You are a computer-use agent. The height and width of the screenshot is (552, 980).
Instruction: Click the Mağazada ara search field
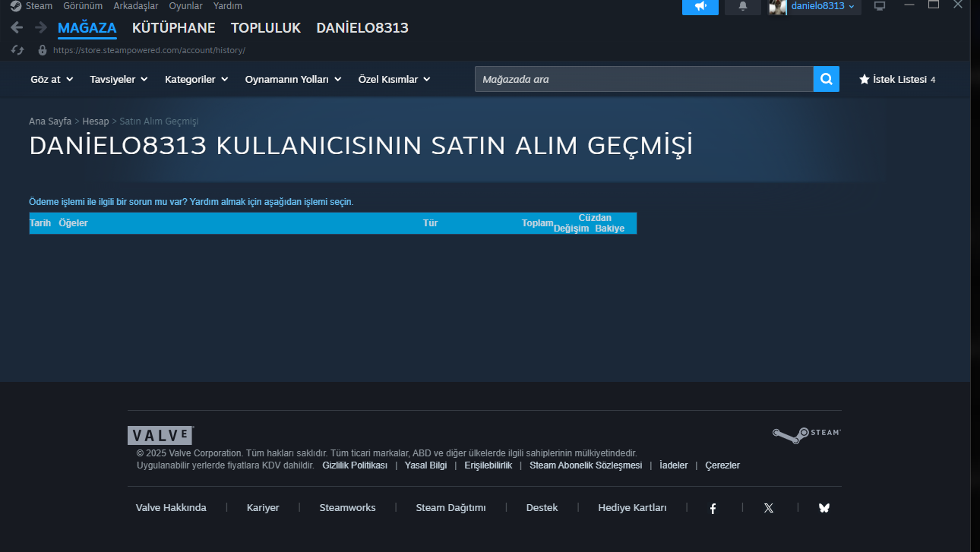(644, 79)
